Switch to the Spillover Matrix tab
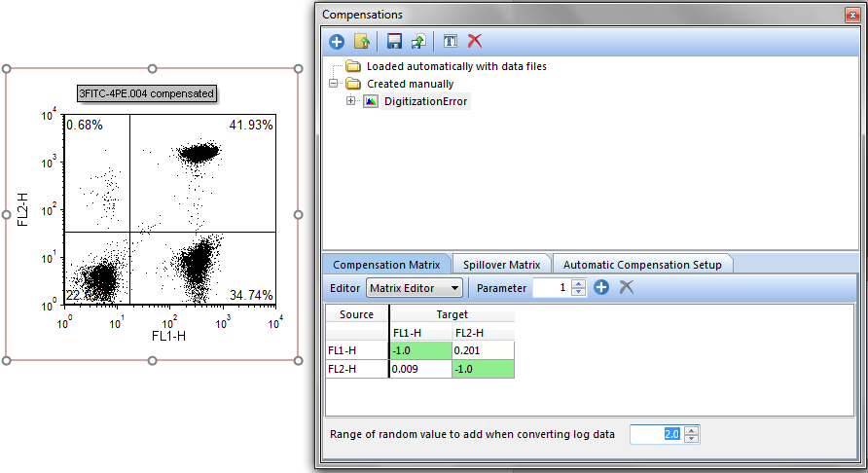Screen dimensions: 868x473 tap(501, 265)
